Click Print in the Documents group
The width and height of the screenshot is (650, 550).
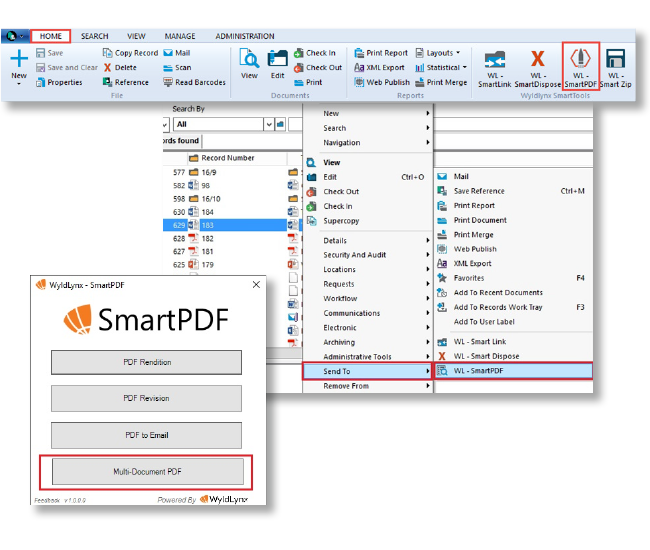(x=308, y=82)
